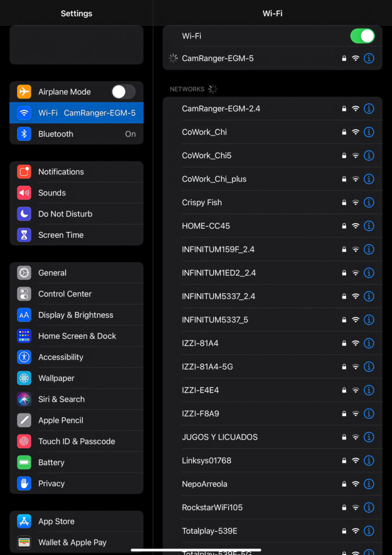Tap the profile card at sidebar top
Screen dimensions: 392x555
click(76, 45)
